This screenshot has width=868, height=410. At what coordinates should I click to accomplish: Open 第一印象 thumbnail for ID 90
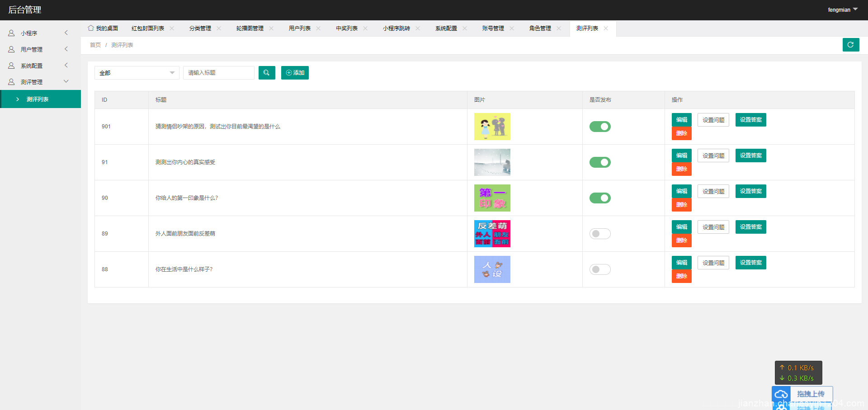pyautogui.click(x=492, y=198)
